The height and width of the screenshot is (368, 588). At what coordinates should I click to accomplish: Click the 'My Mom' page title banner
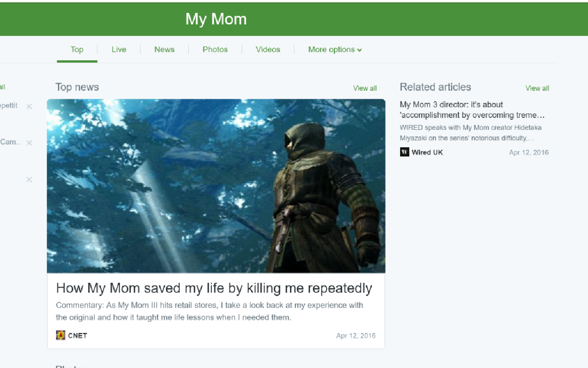click(x=216, y=19)
